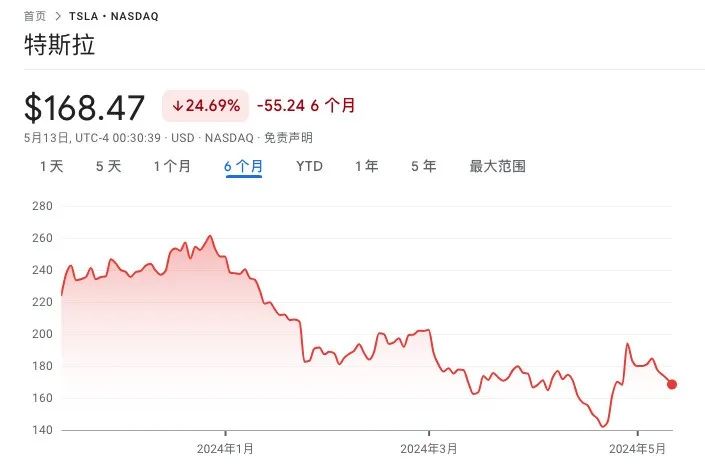The width and height of the screenshot is (705, 469).
Task: Open the TSLA • NASDAQ breadcrumb
Action: [113, 16]
